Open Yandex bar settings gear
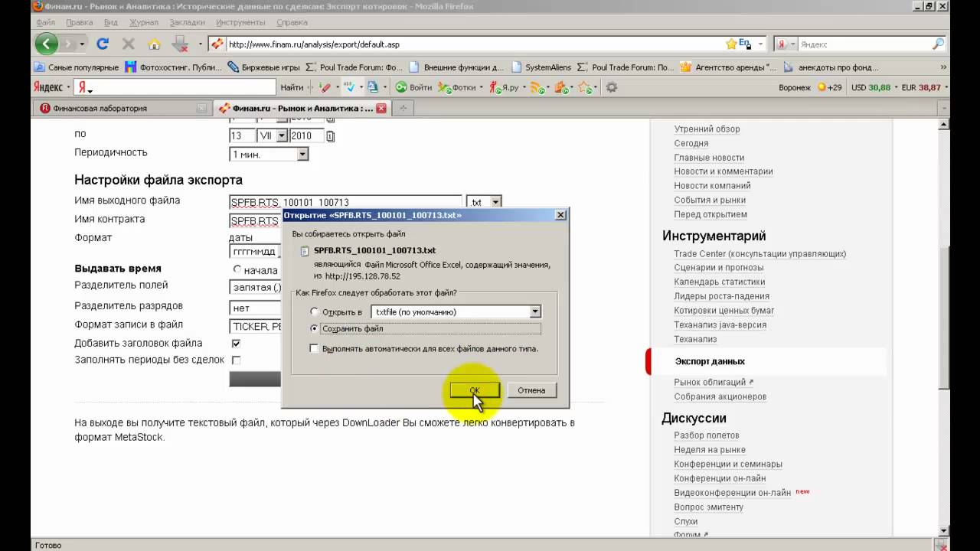This screenshot has width=980, height=551. [x=612, y=87]
